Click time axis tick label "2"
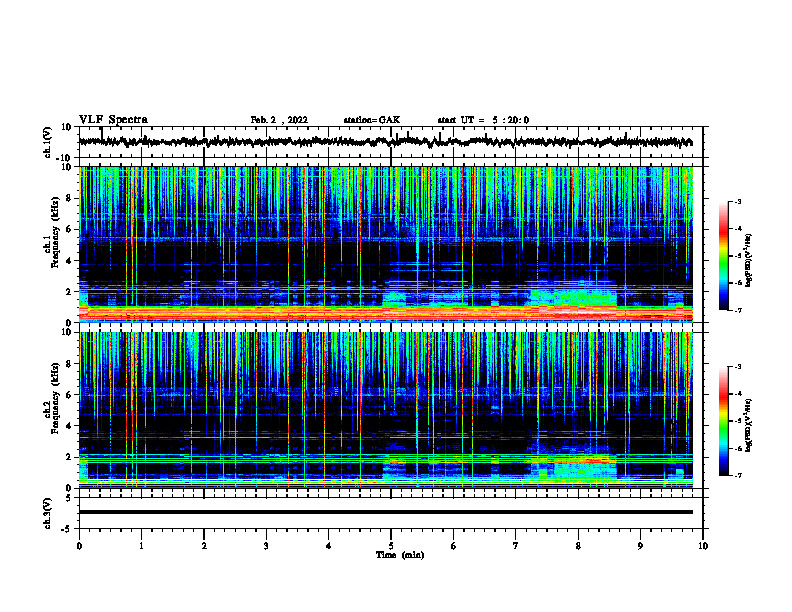 [204, 546]
